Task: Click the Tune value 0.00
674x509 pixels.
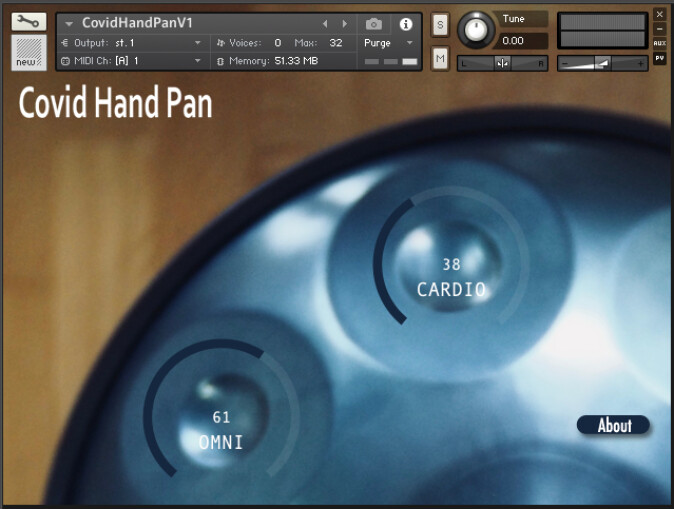Action: click(513, 41)
